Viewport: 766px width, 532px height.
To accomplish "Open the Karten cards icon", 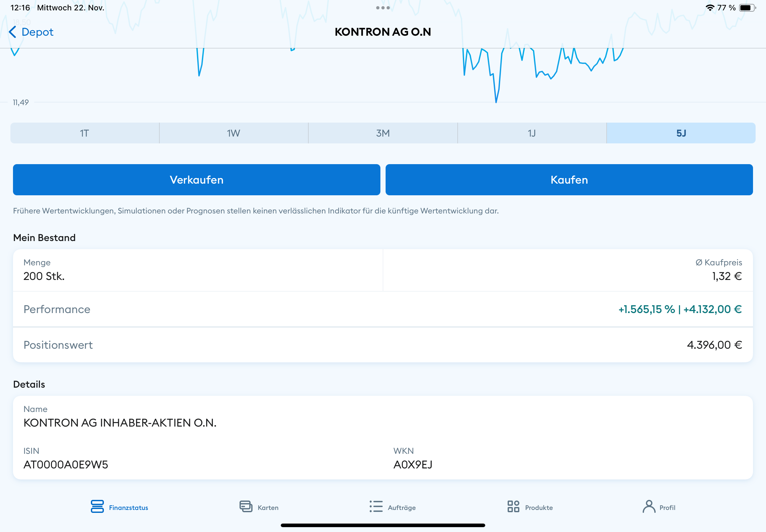I will pos(246,506).
